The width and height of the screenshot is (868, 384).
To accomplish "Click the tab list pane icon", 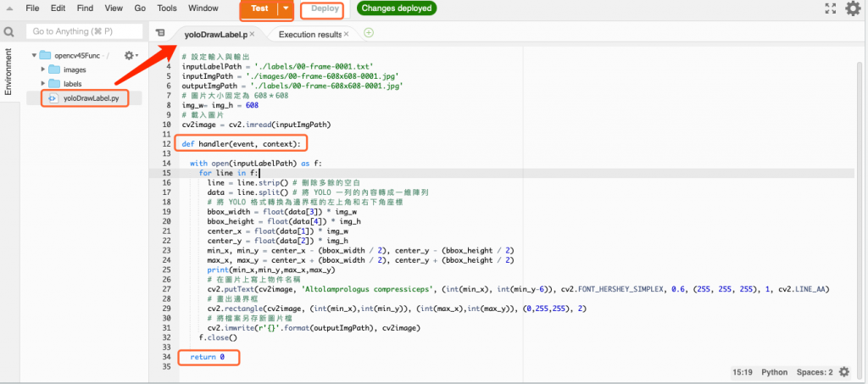I will click(x=160, y=33).
